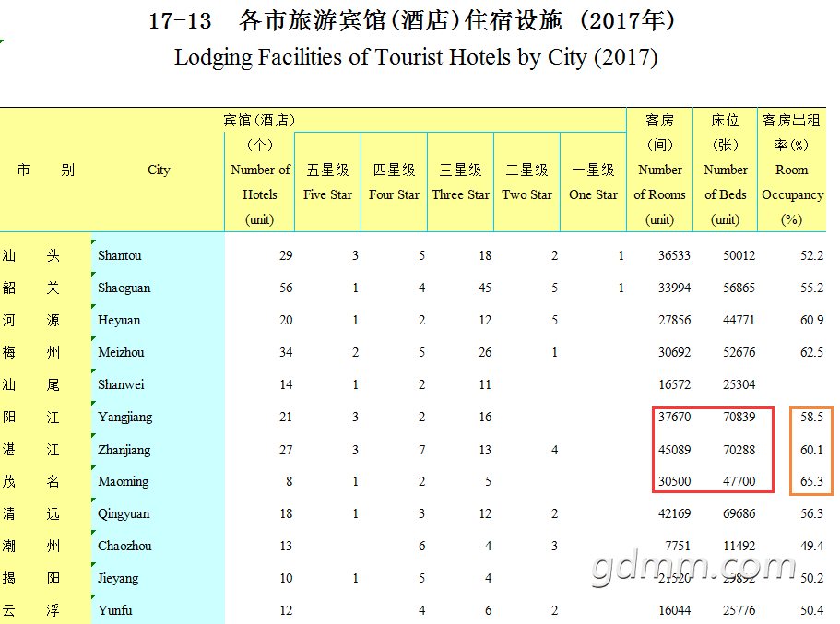
Task: Click the Chinese title 17-13 heading
Action: click(411, 21)
